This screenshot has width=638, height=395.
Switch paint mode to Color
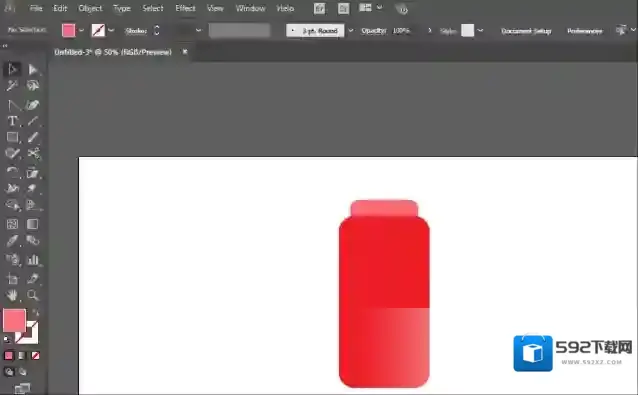point(9,356)
